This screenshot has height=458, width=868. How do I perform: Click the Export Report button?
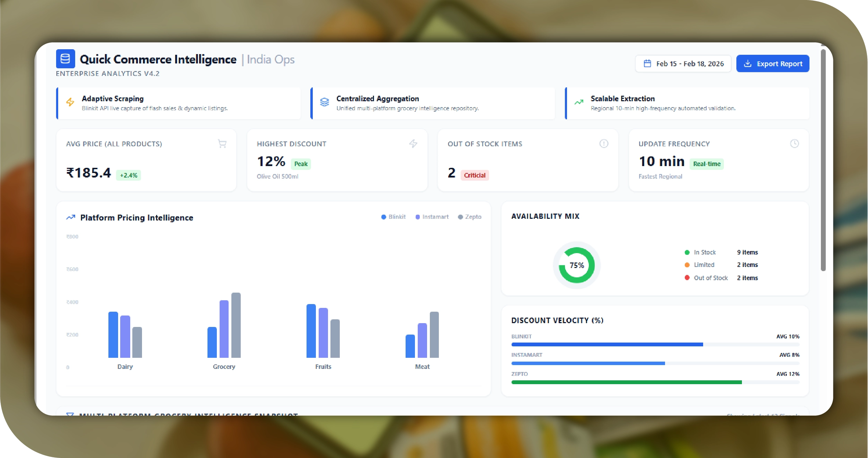(773, 64)
